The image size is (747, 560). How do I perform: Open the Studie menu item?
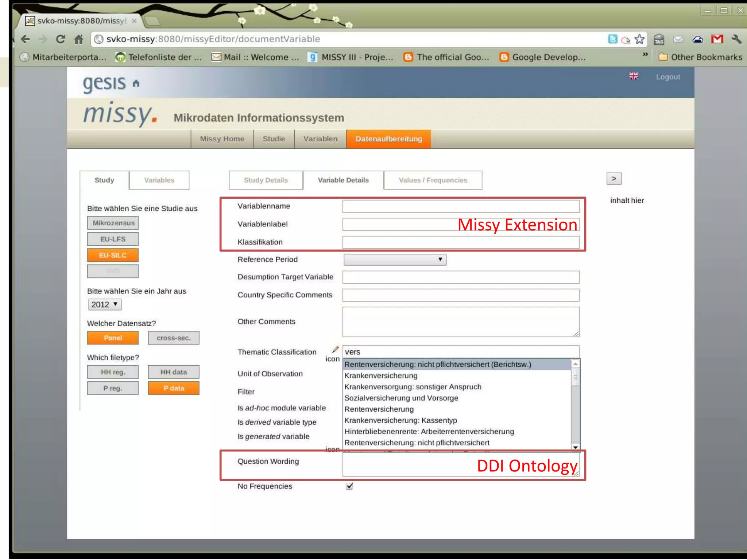tap(274, 139)
